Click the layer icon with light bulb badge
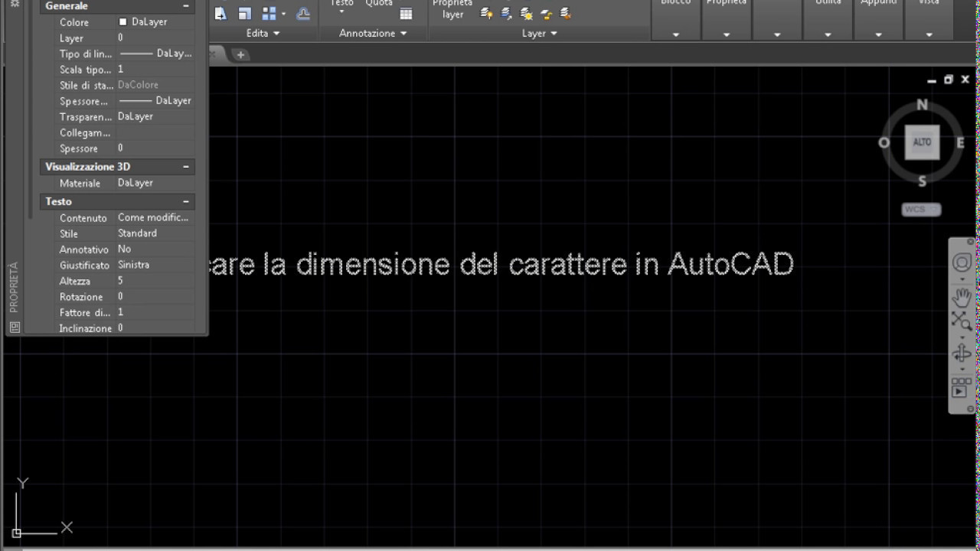The height and width of the screenshot is (551, 980). pyautogui.click(x=486, y=13)
